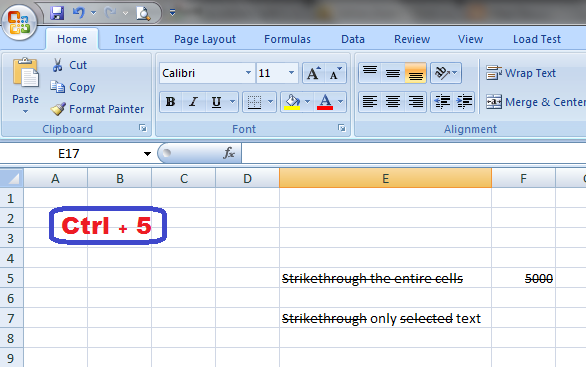This screenshot has height=367, width=586.
Task: Align cell text to the right
Action: coord(415,102)
